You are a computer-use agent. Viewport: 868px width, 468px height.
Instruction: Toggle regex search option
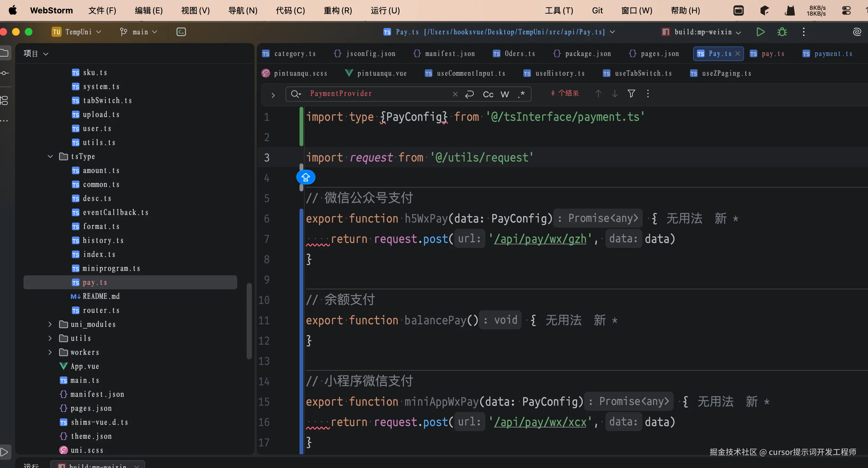[521, 94]
